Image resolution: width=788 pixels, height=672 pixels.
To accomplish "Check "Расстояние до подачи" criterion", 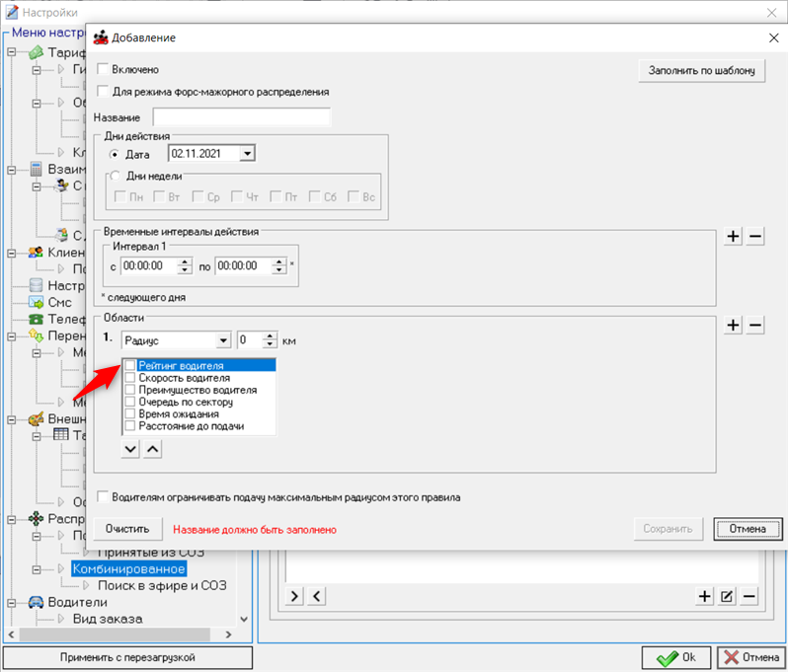I will point(129,425).
